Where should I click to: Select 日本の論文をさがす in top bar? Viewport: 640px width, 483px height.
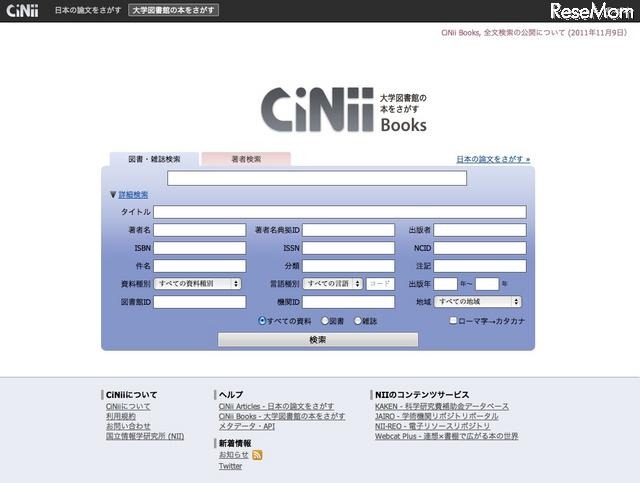[88, 10]
